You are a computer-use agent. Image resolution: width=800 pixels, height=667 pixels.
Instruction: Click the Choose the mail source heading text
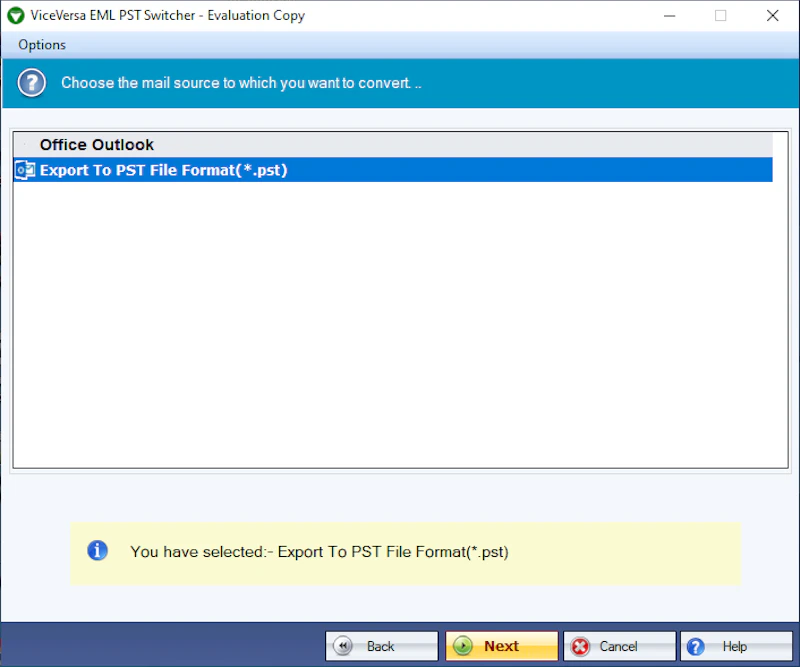[241, 83]
